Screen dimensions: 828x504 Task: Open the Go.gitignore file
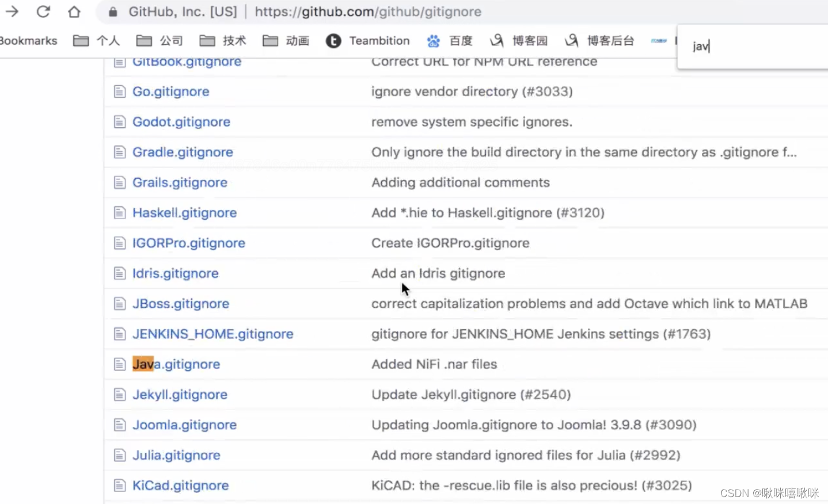point(171,91)
